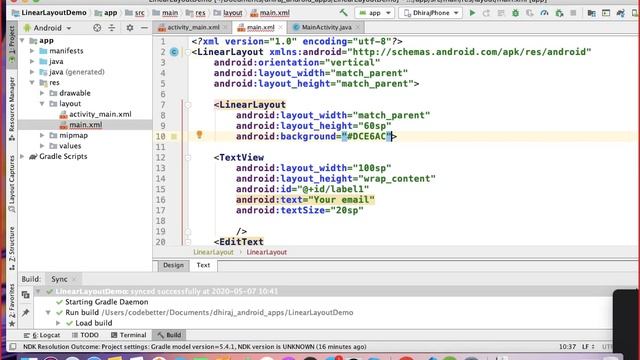This screenshot has width=640, height=360.
Task: Click the first LinearLayout breadcrumb below editor
Action: (213, 252)
